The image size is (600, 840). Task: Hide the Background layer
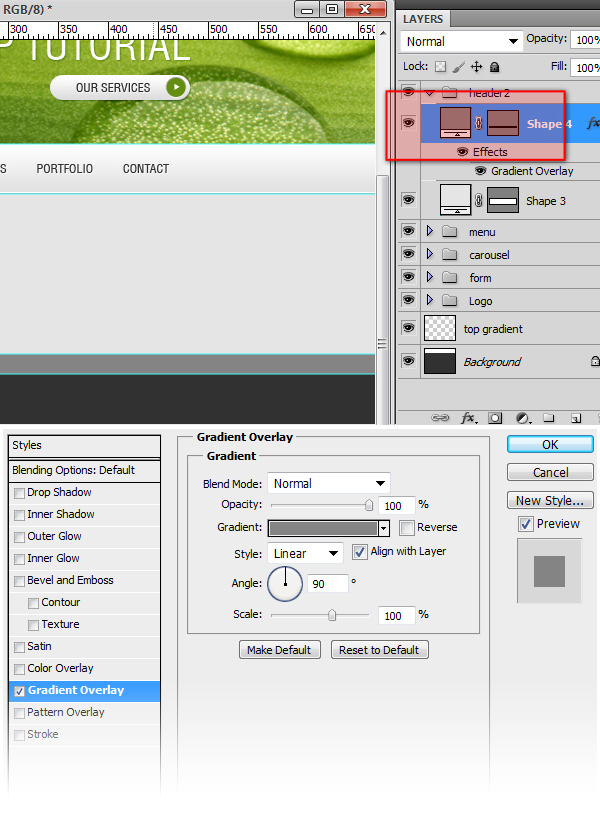[x=408, y=361]
